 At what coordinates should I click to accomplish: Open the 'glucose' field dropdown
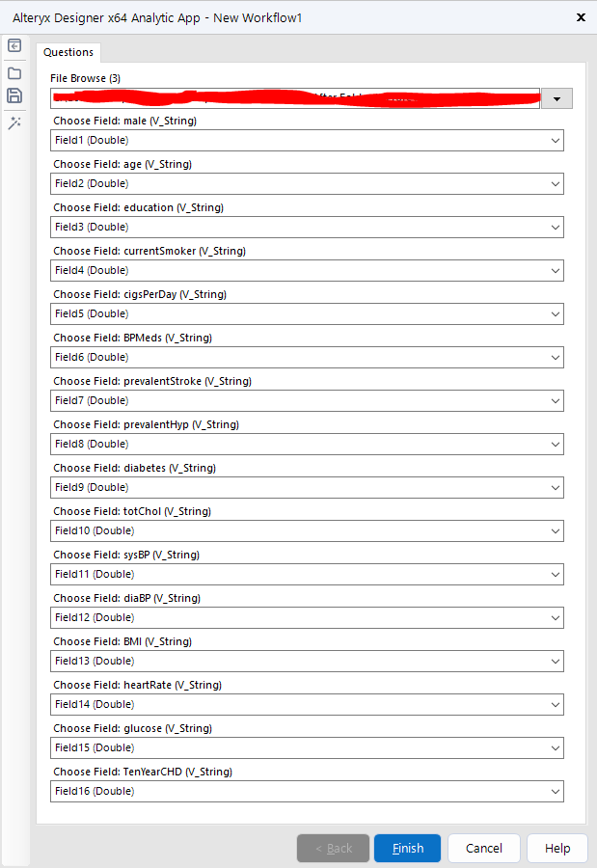[555, 748]
